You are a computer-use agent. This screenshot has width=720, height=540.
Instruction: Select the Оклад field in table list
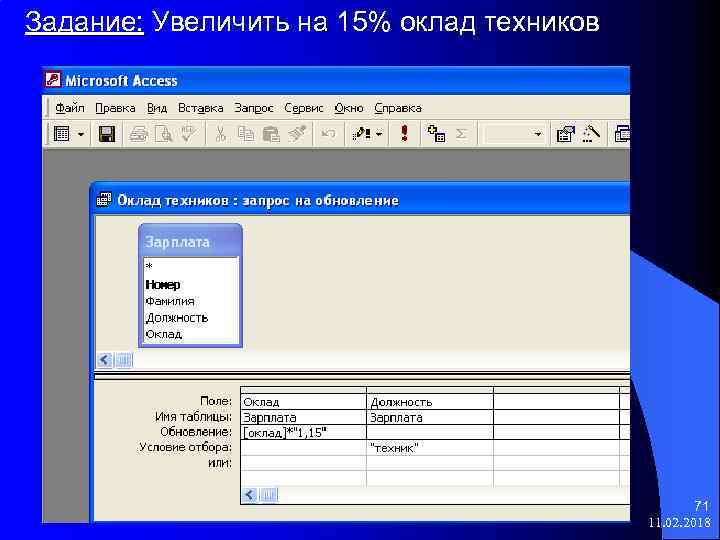tap(191, 334)
